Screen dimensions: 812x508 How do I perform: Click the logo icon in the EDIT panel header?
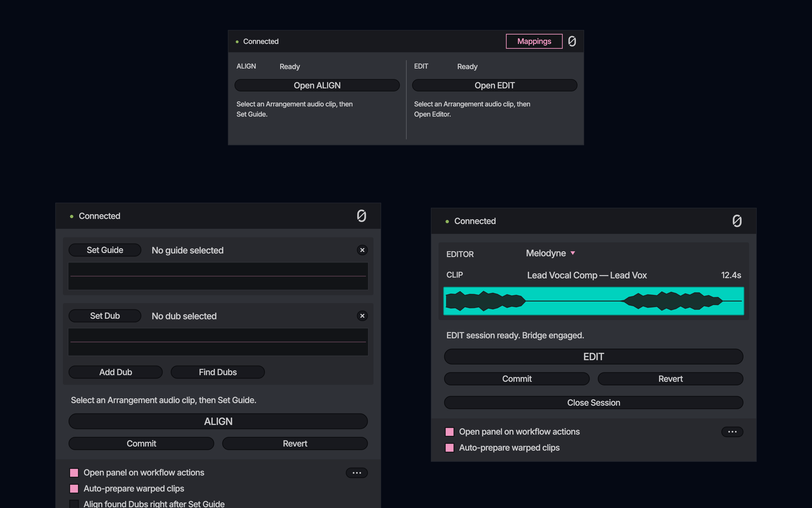[737, 221]
